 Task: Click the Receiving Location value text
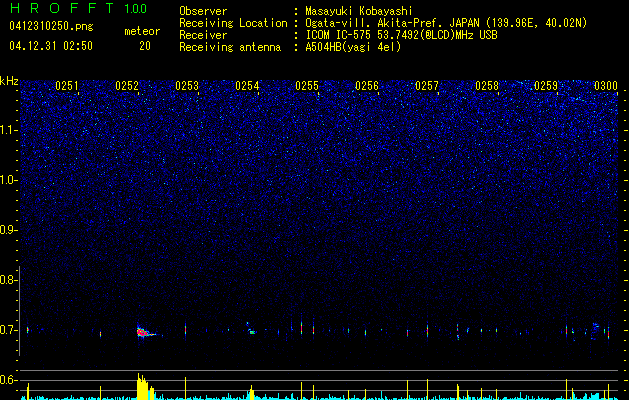coord(446,23)
